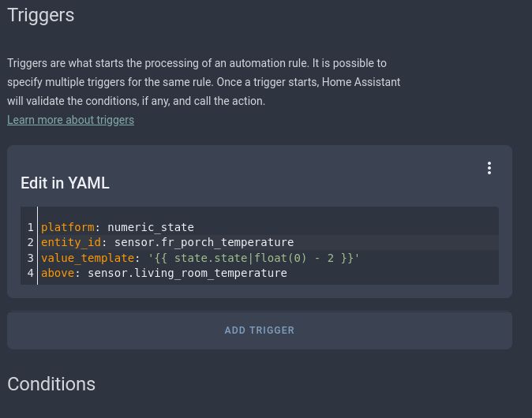
Task: Select line number 3 in the gutter
Action: pyautogui.click(x=31, y=258)
